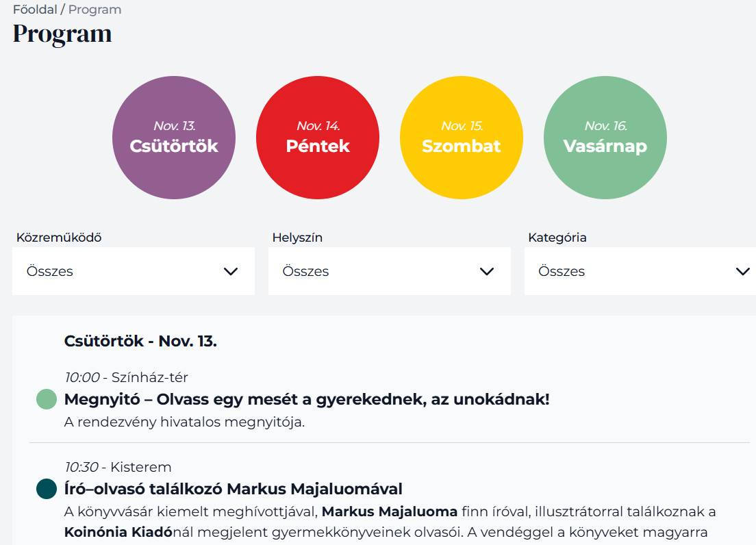Screen dimensions: 756x545
Task: Click the light green dot beside Megnyitó event
Action: tap(47, 399)
